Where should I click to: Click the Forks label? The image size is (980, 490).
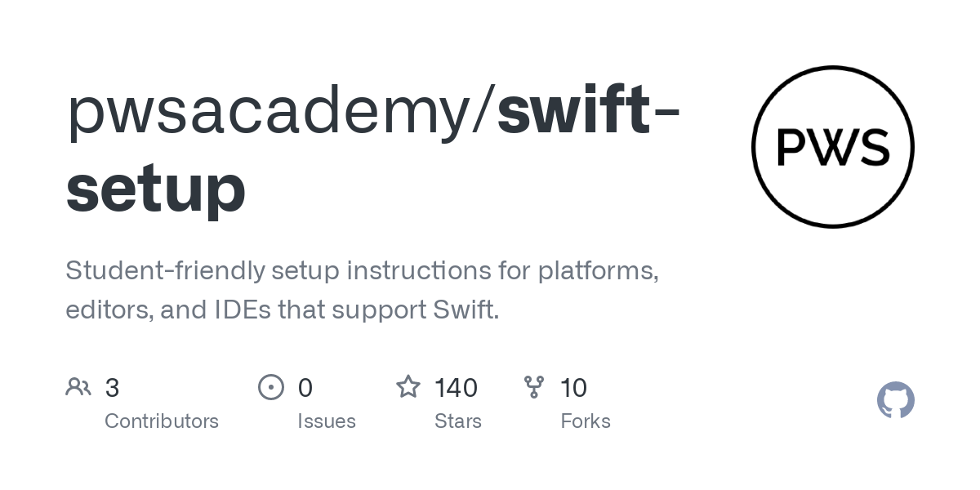586,421
